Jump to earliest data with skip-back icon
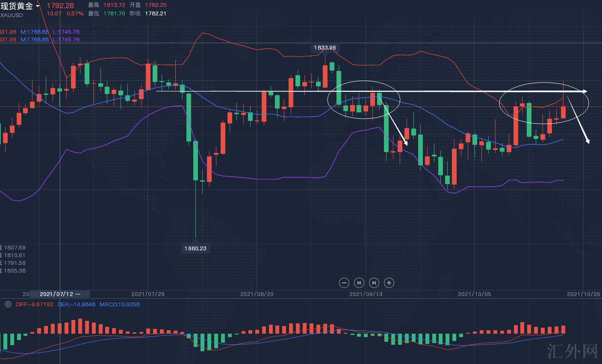602x364 pixels. 359,283
